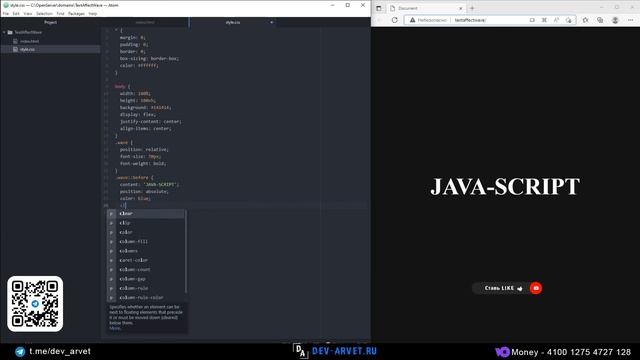Switch to the index.html editor tab
This screenshot has height=360, width=640.
tap(145, 22)
